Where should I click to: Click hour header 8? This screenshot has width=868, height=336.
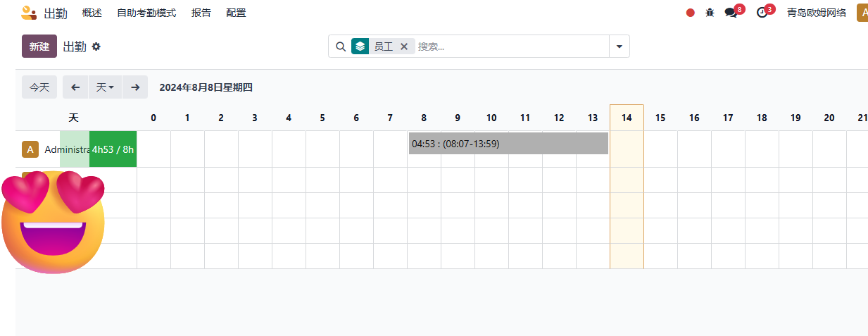click(x=424, y=118)
